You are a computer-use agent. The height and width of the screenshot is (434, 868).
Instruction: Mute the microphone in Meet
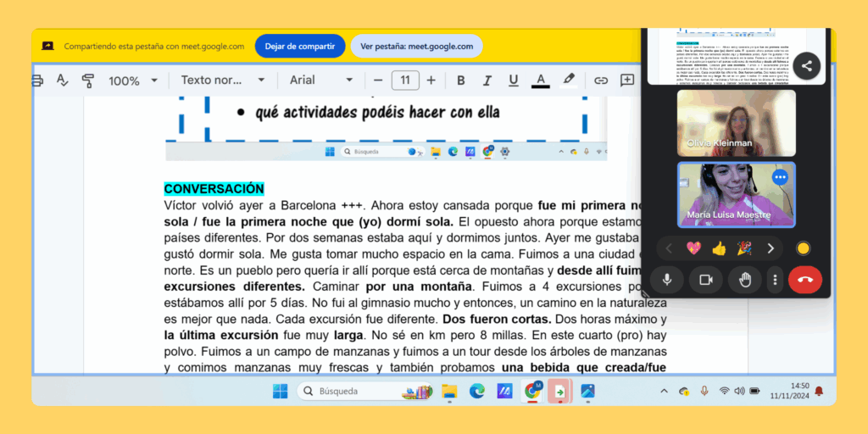667,280
